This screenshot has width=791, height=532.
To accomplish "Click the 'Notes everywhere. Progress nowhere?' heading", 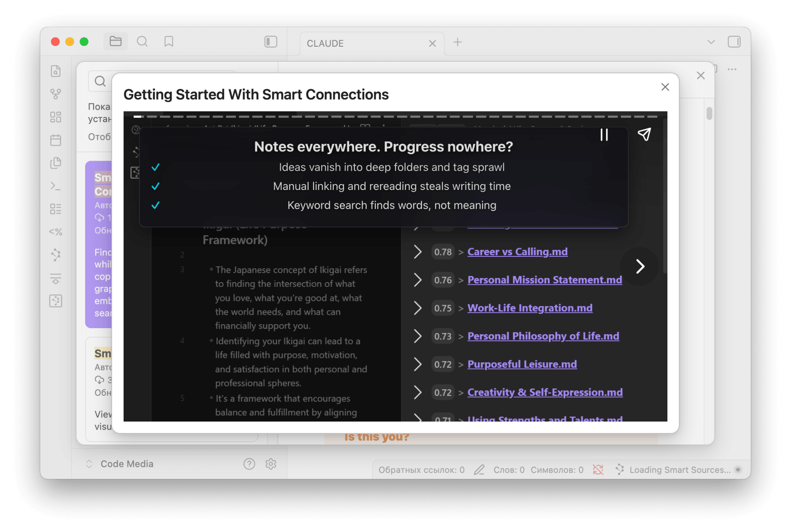I will point(384,147).
